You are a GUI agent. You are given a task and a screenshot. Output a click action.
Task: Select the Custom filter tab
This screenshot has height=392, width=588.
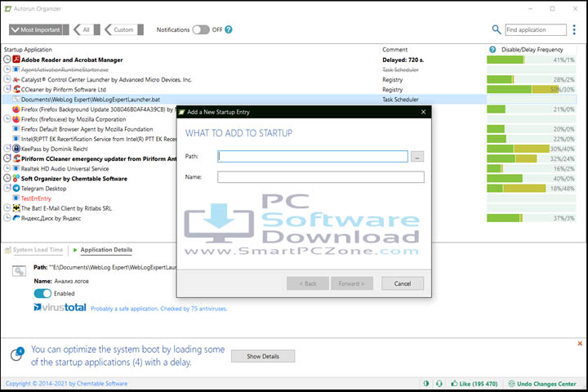tap(124, 29)
